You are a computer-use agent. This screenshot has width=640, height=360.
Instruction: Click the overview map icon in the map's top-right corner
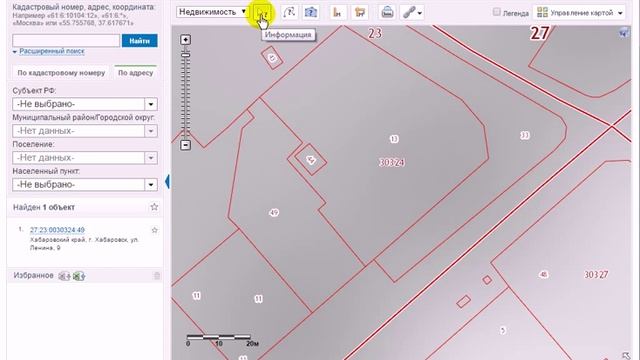[x=624, y=32]
